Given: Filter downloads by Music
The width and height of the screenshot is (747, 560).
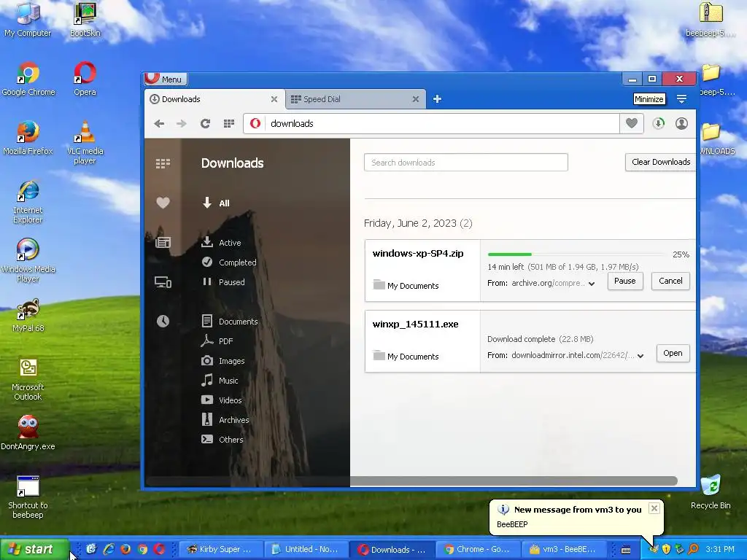Looking at the screenshot, I should 220,381.
